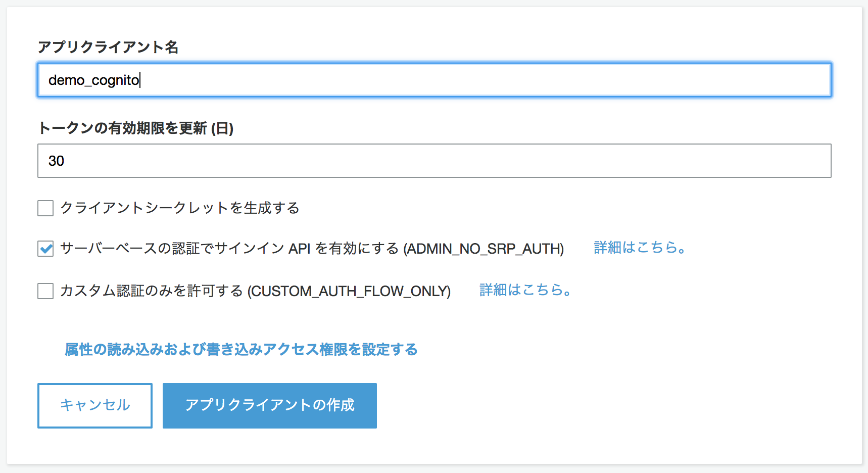Uncheck the ADMIN_NO_SRP_AUTH checkbox
868x473 pixels.
point(45,249)
